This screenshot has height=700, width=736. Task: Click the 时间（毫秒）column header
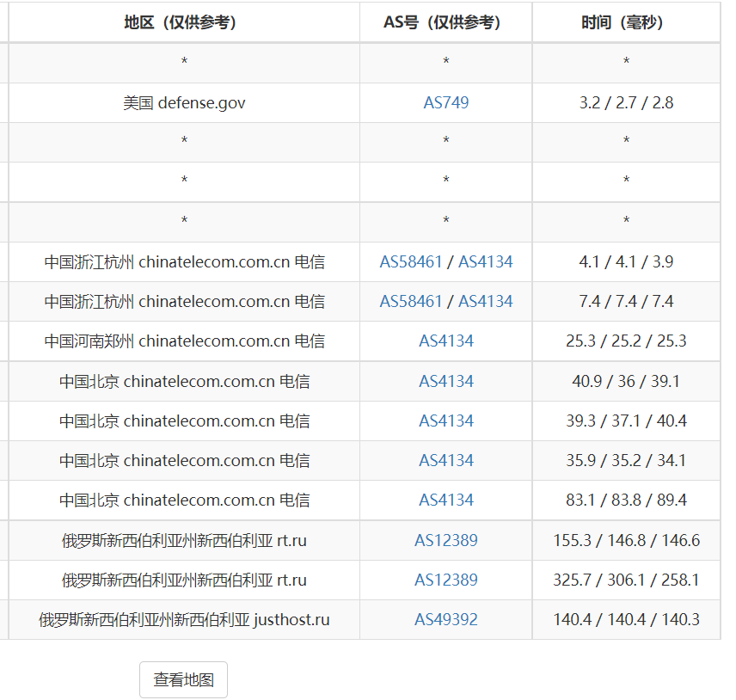tap(626, 22)
